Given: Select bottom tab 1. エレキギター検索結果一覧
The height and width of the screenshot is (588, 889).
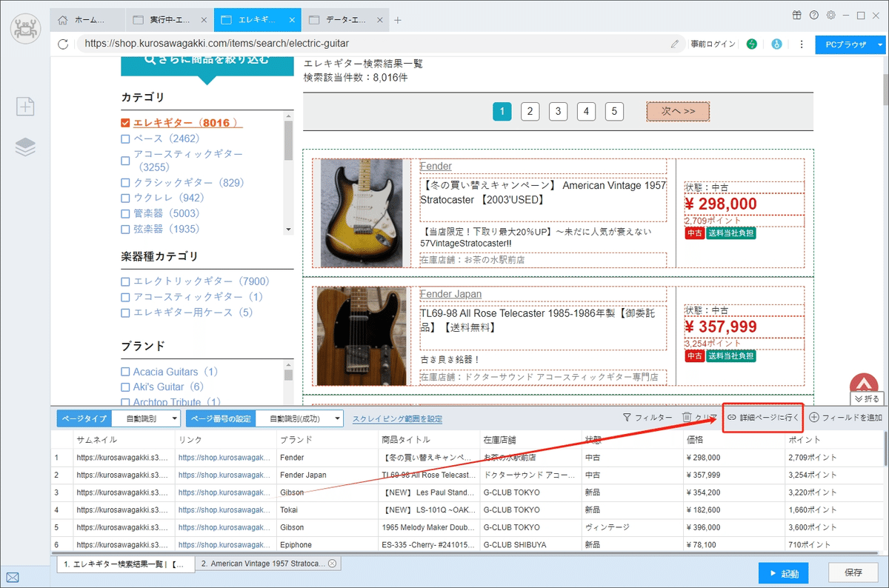Looking at the screenshot, I should [x=126, y=564].
